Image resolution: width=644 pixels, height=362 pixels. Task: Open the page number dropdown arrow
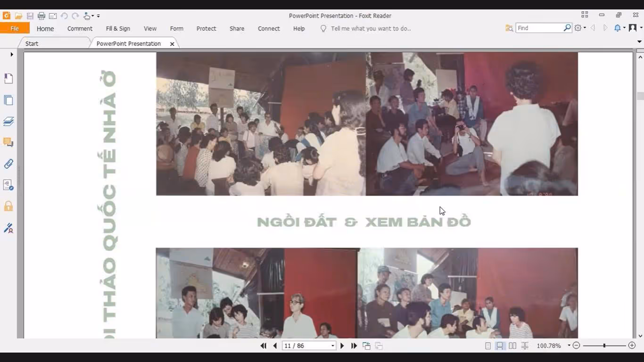332,346
